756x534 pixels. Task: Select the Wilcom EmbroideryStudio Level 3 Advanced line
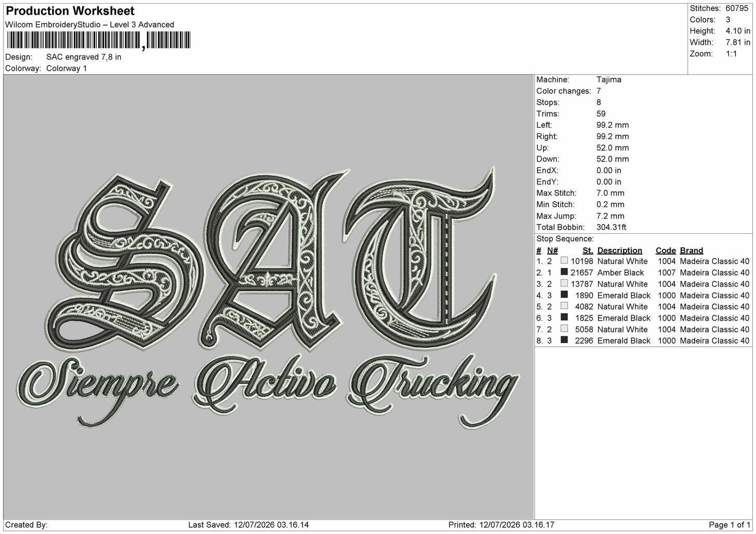[x=89, y=25]
